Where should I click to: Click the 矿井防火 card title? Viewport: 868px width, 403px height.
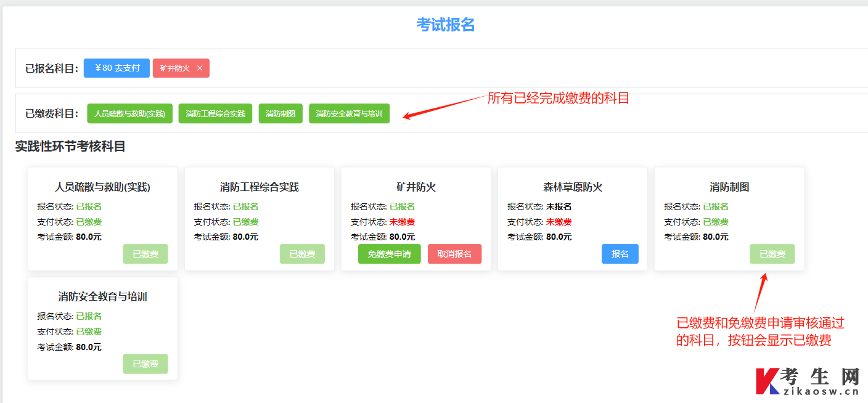[416, 187]
